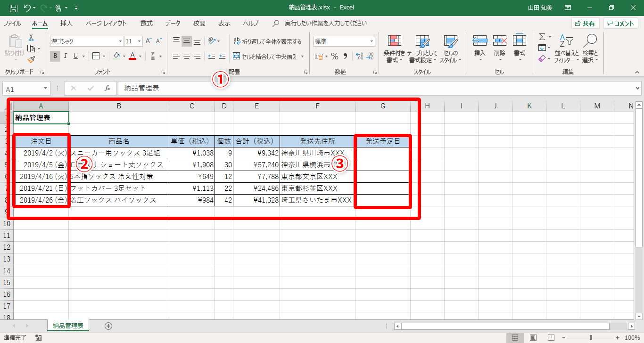Screen dimensions: 644x343
Task: Change text orientation with the angled ab icon
Action: point(212,41)
